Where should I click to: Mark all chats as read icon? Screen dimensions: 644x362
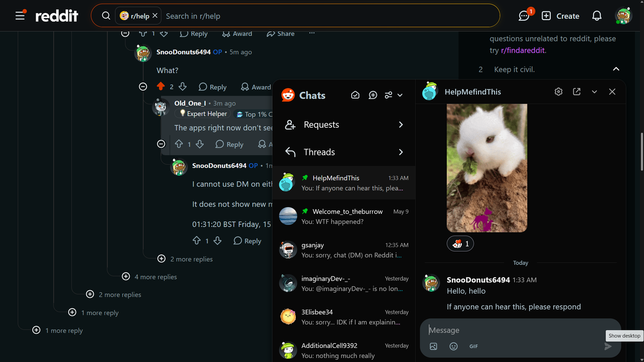[x=355, y=95]
